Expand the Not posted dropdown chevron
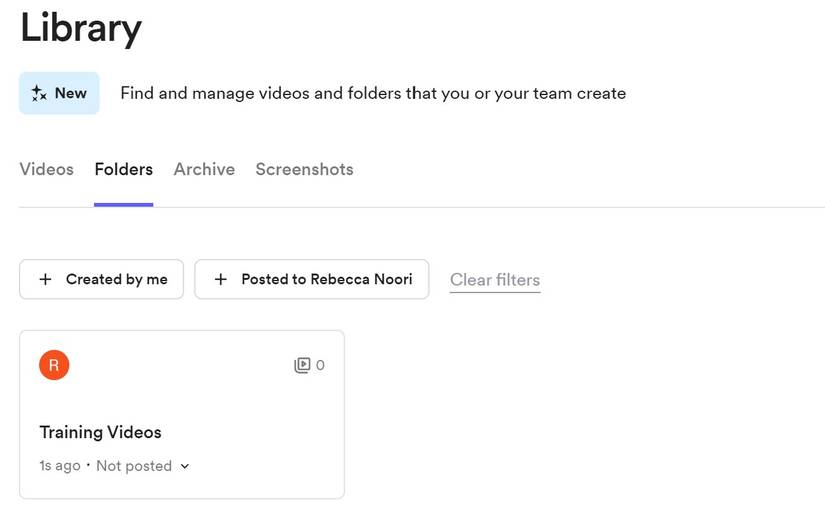Image resolution: width=825 pixels, height=508 pixels. coord(185,466)
